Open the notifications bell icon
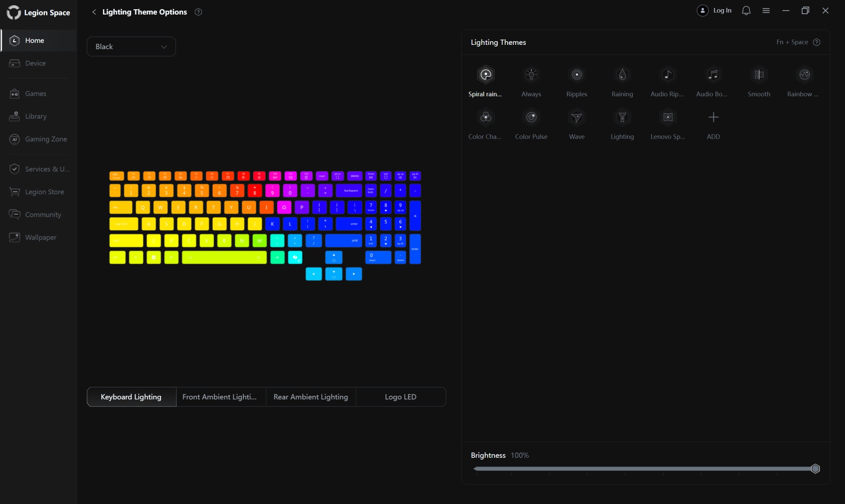Image resolution: width=845 pixels, height=504 pixels. (x=746, y=11)
